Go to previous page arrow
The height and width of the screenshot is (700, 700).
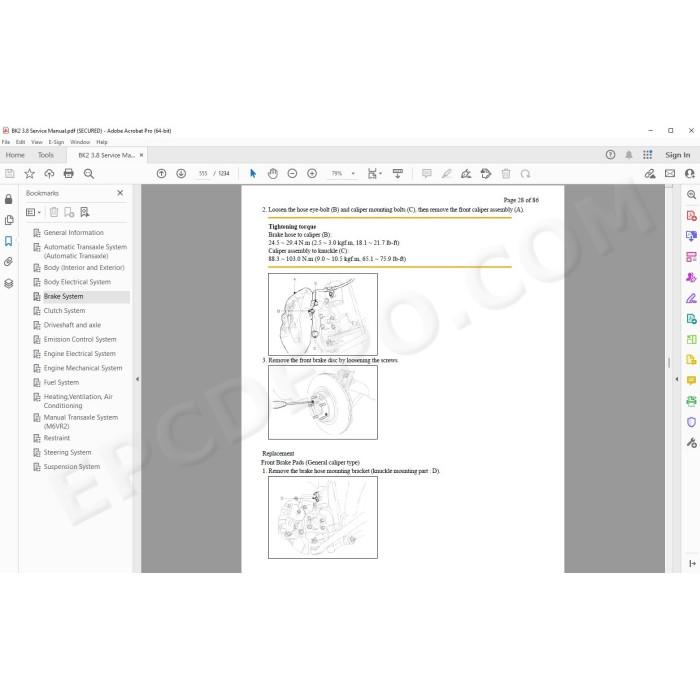[x=162, y=174]
